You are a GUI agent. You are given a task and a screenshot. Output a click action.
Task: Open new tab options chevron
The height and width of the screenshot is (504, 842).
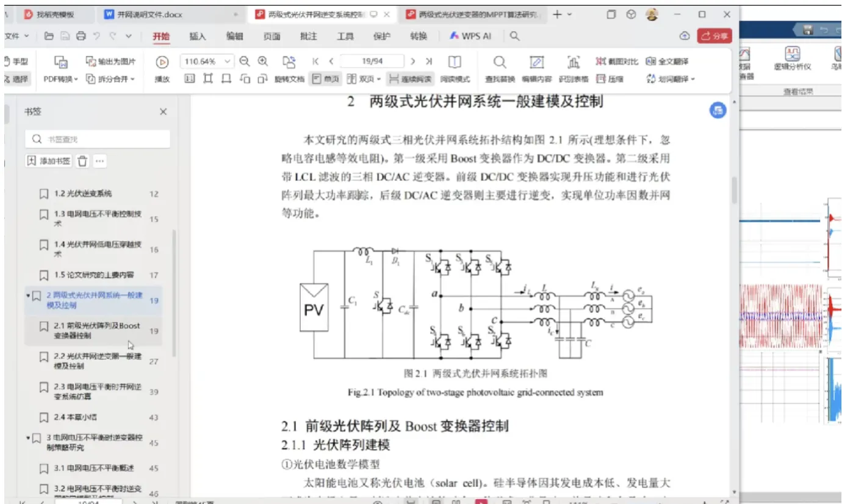570,14
